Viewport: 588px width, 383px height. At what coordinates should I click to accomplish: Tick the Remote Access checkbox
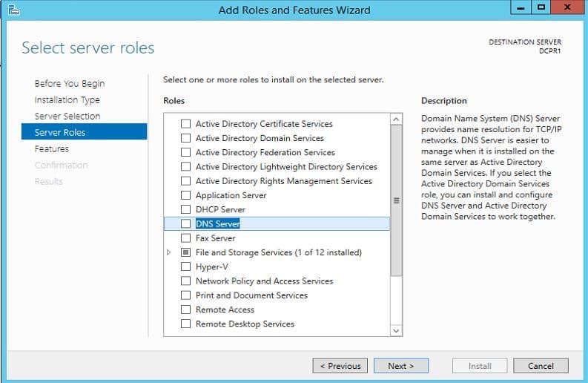[185, 310]
